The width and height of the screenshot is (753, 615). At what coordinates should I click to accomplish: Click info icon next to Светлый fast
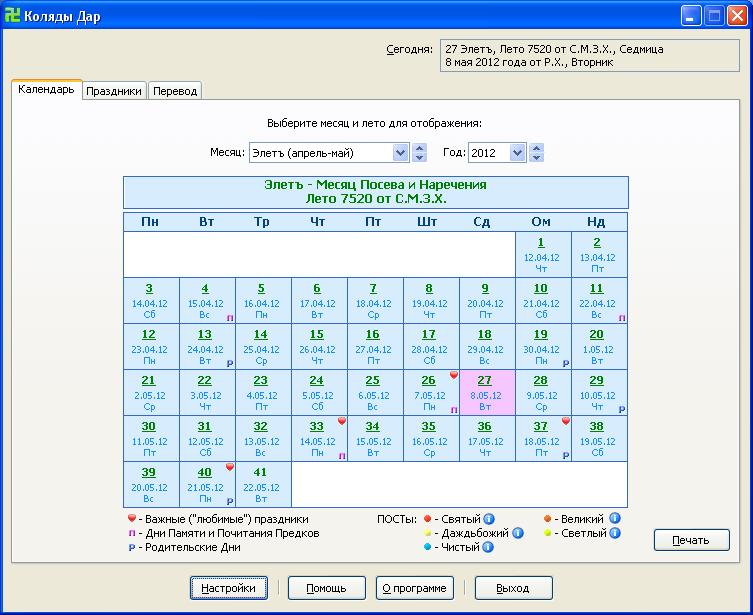pos(615,533)
